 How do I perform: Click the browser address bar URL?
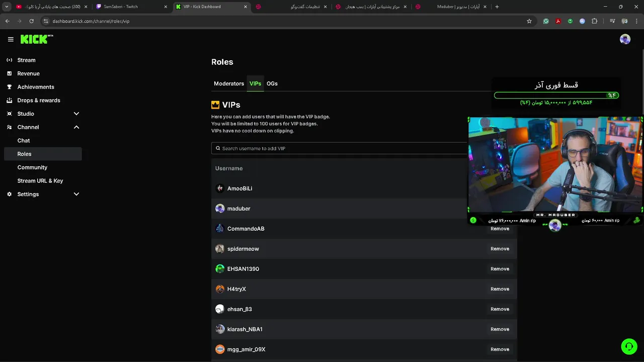pyautogui.click(x=91, y=21)
